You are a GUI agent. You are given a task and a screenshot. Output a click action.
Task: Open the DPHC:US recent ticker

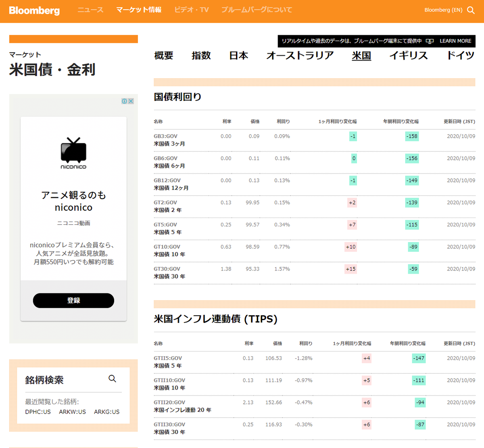(38, 412)
